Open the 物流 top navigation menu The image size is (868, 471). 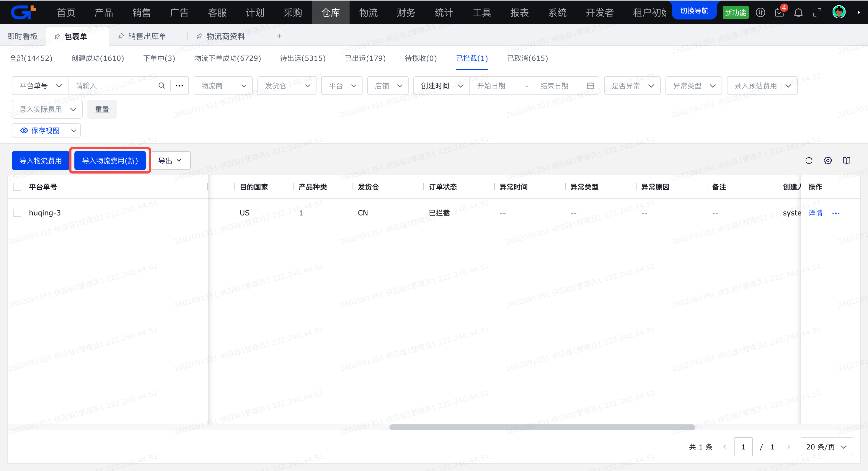pyautogui.click(x=368, y=12)
